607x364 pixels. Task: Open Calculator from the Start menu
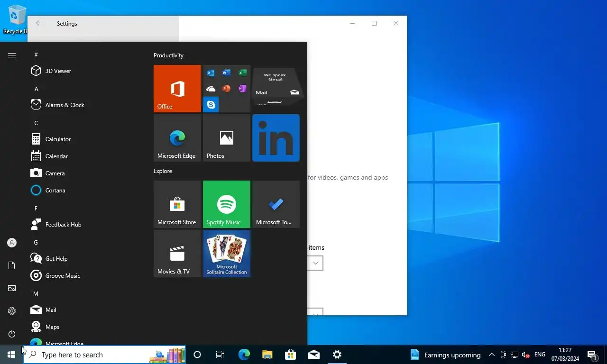click(x=85, y=139)
